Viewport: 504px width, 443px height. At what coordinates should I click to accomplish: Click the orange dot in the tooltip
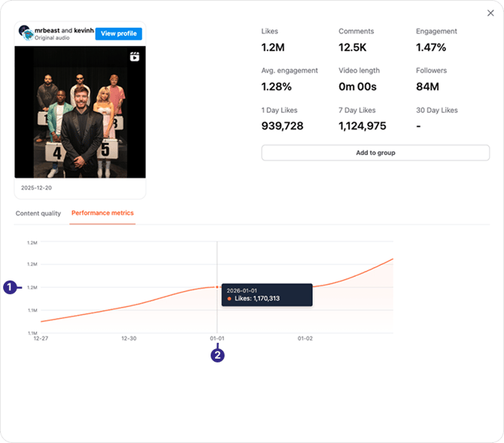pyautogui.click(x=229, y=299)
